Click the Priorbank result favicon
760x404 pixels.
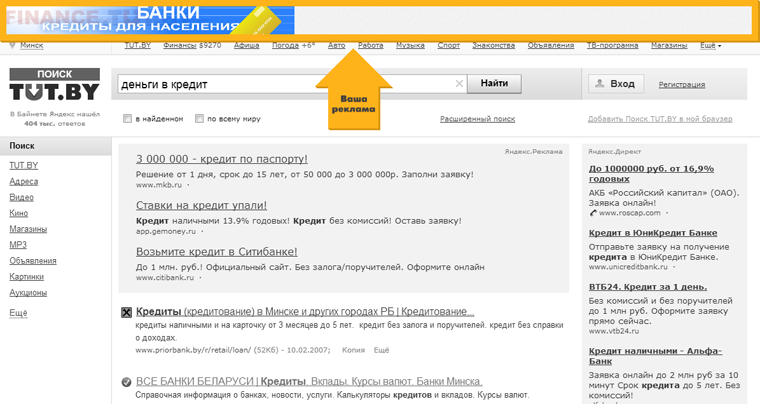point(126,312)
